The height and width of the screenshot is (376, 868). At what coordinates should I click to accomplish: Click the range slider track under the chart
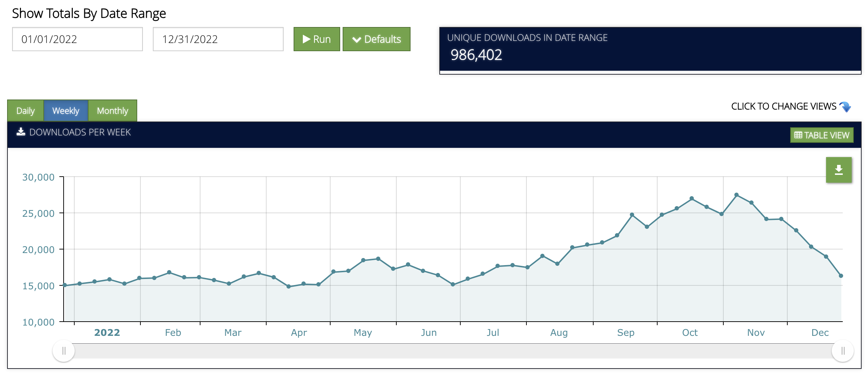(451, 351)
